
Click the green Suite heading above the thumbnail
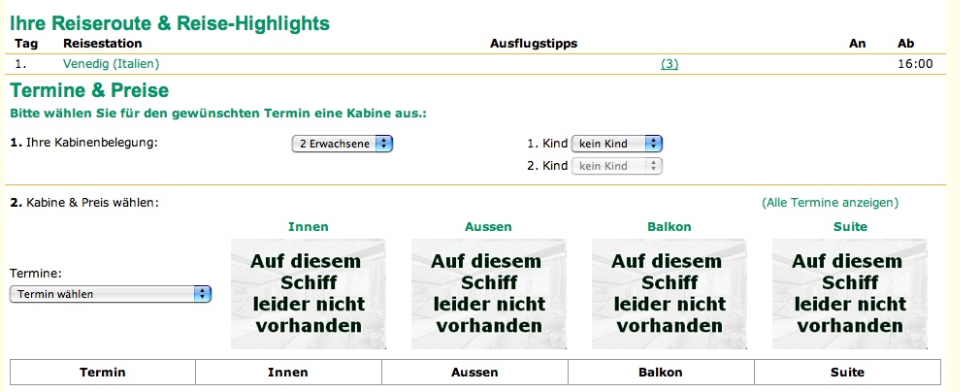(849, 227)
